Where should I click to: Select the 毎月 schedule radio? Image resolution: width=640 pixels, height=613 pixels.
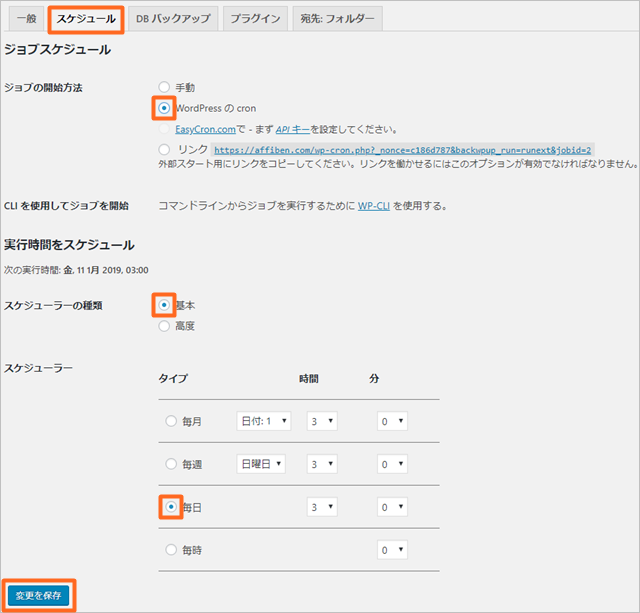pyautogui.click(x=171, y=422)
